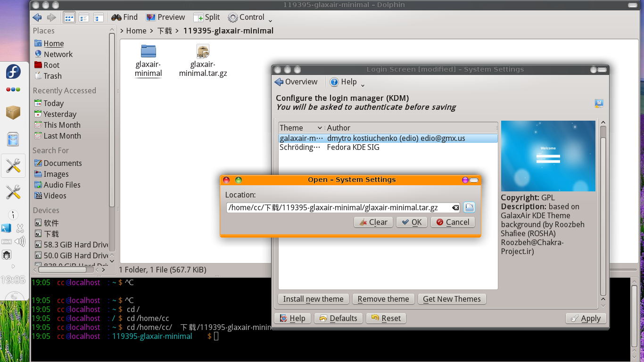Return to System Settings Overview
The width and height of the screenshot is (644, 362).
pyautogui.click(x=296, y=82)
